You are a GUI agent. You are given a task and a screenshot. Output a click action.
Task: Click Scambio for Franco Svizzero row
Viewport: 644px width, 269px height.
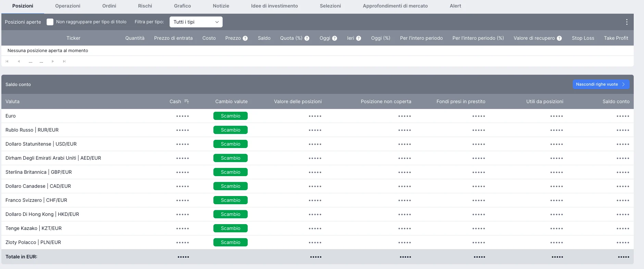pyautogui.click(x=230, y=200)
